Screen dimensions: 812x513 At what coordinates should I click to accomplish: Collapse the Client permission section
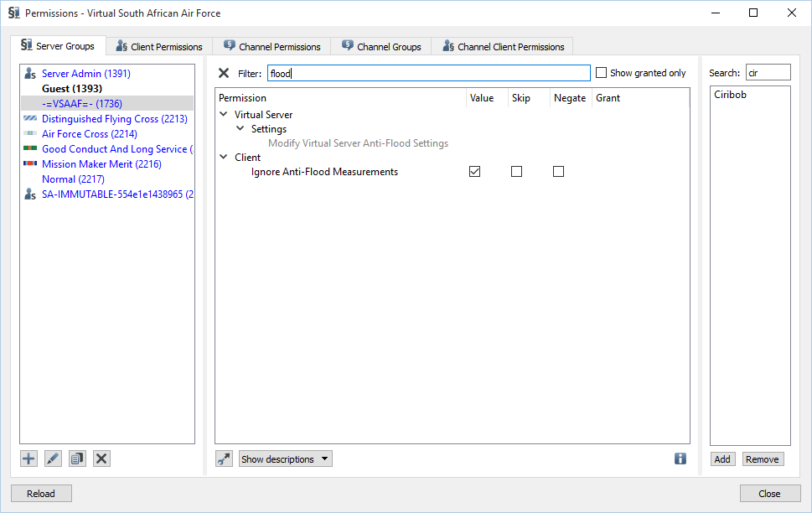coord(223,157)
